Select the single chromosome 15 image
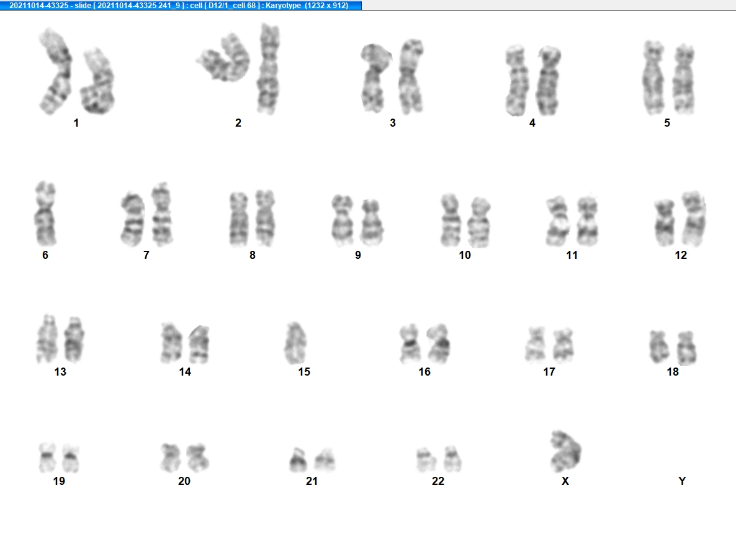736x560 pixels. point(295,343)
